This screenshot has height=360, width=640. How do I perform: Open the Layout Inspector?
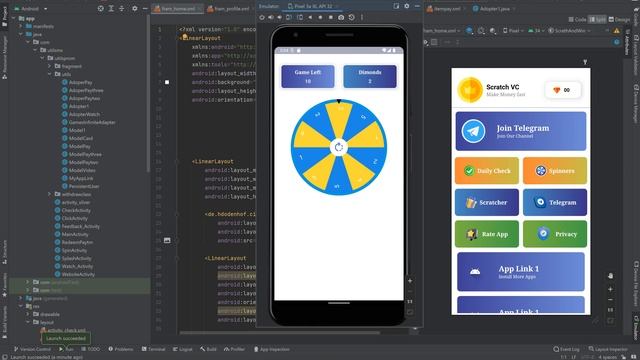tap(608, 349)
